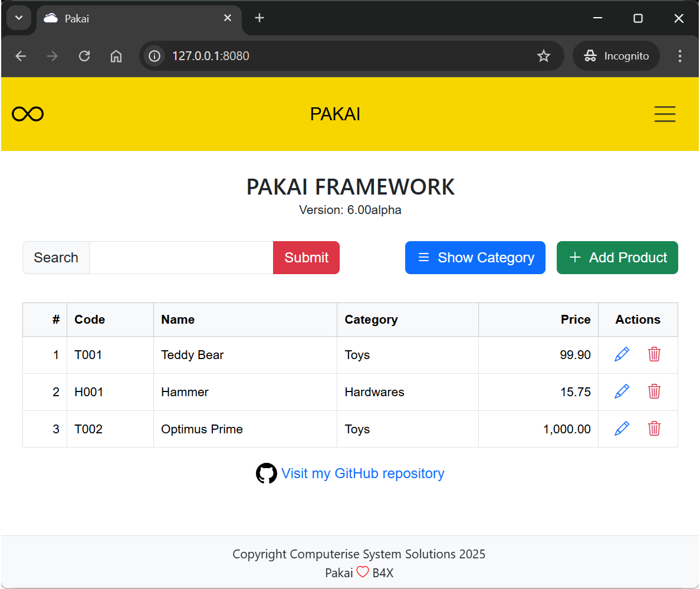
Task: Click the Submit search button
Action: [306, 258]
